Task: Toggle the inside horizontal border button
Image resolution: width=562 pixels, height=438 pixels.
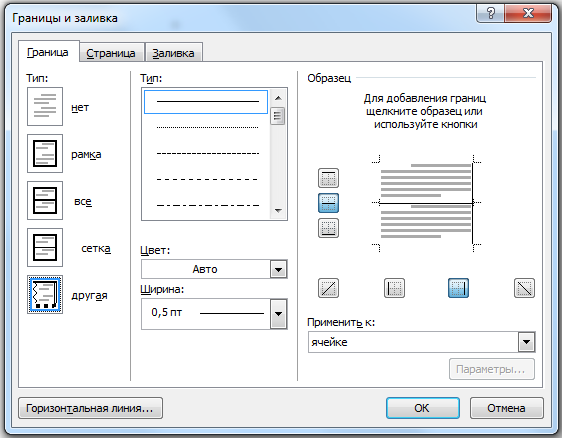Action: [328, 203]
